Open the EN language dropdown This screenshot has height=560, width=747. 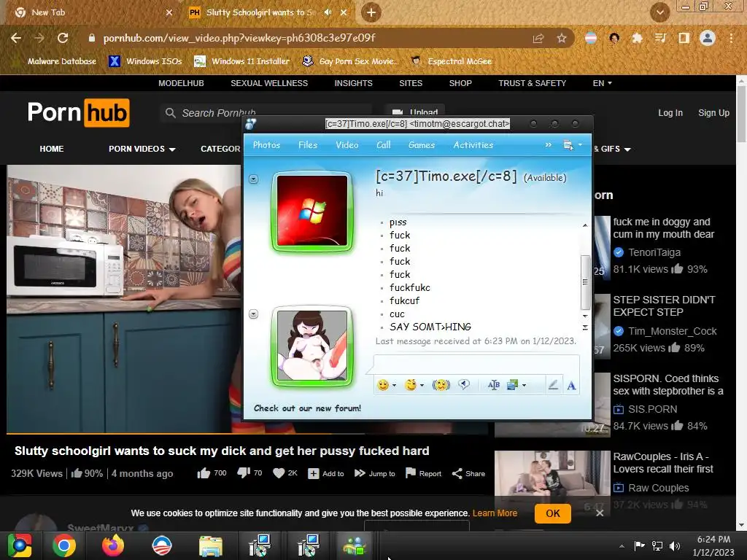click(602, 83)
